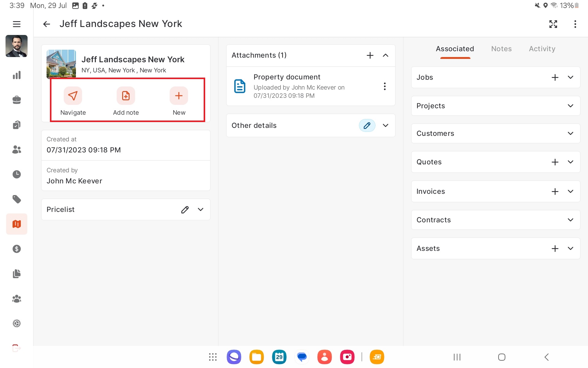Expand the Pricelist section
Image resolution: width=588 pixels, height=368 pixels.
(201, 209)
